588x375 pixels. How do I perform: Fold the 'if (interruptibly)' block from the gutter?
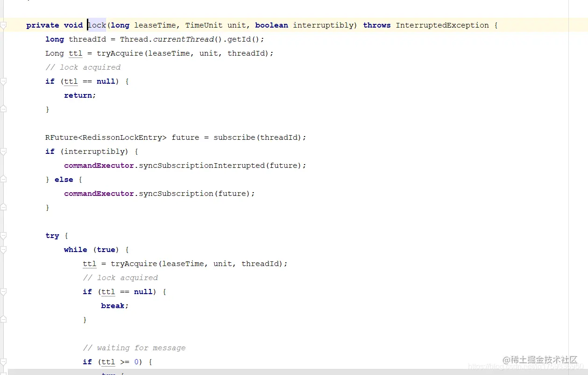(3, 151)
